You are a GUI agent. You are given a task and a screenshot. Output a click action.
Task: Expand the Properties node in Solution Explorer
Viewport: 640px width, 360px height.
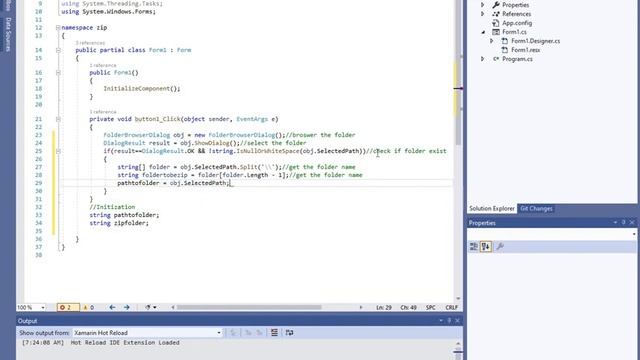[x=482, y=5]
